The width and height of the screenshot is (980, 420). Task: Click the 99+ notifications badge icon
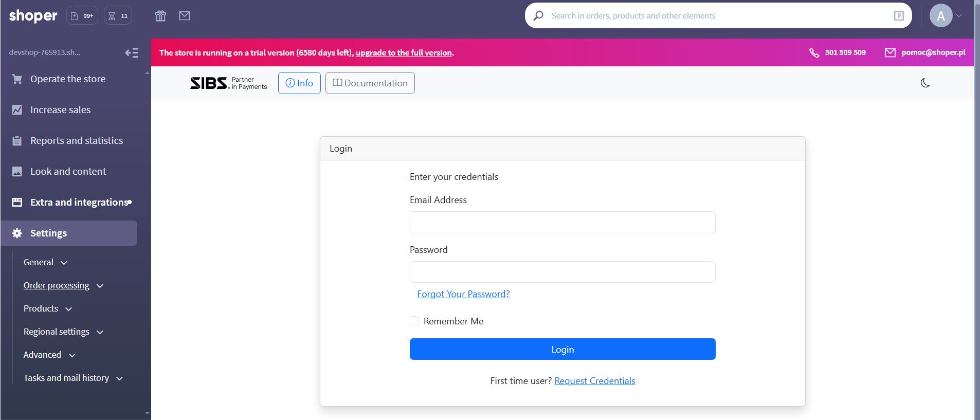tap(82, 16)
